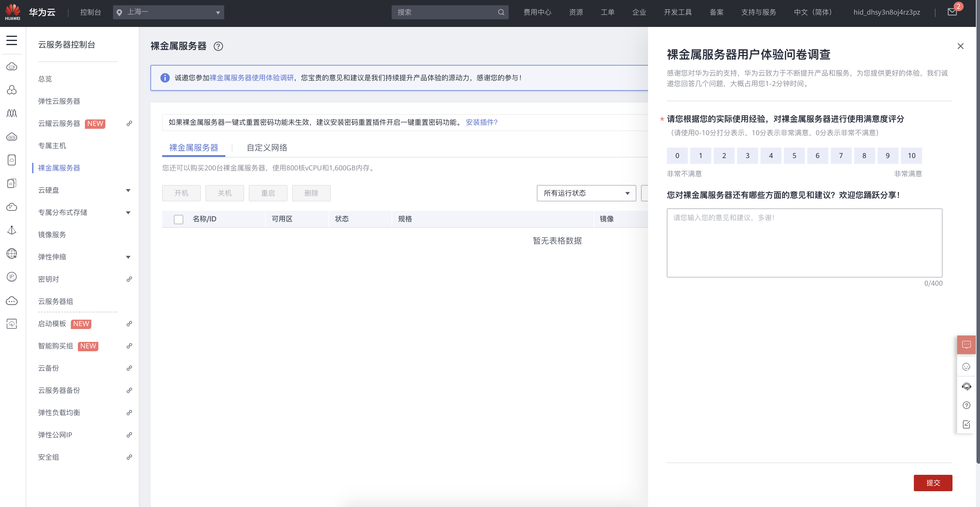Viewport: 980px width, 507px height.
Task: Click the red chat feedback icon
Action: click(966, 345)
